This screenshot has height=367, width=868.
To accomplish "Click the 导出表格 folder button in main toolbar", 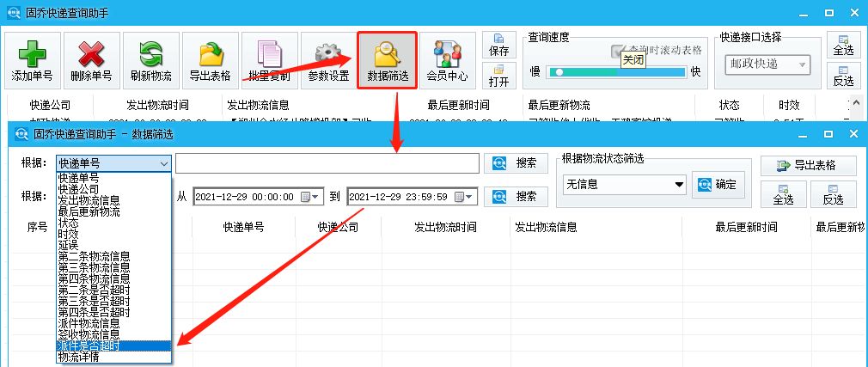I will coord(210,60).
